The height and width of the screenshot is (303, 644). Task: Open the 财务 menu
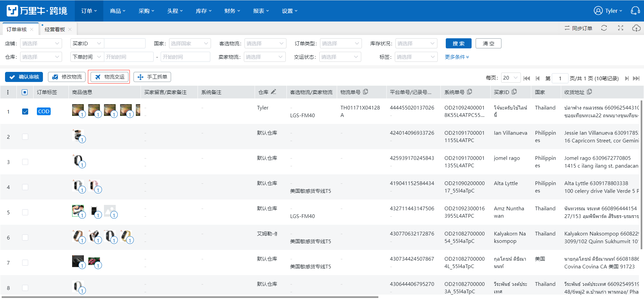click(x=232, y=11)
